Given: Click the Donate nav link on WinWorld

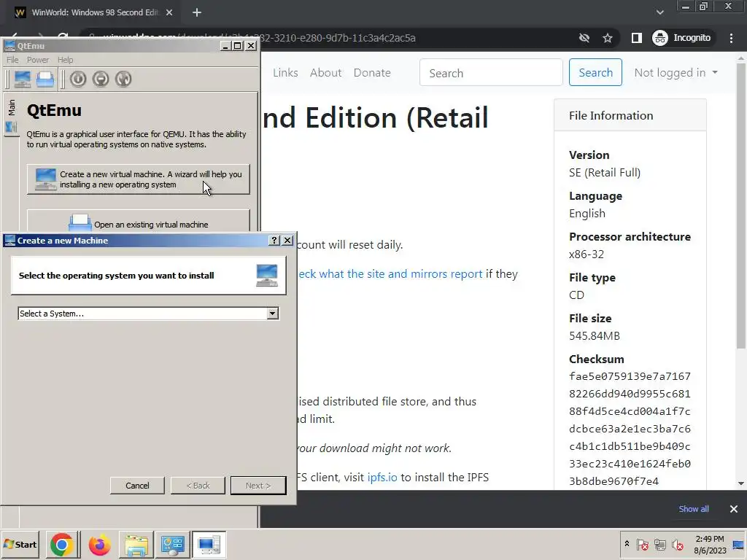Looking at the screenshot, I should [372, 73].
